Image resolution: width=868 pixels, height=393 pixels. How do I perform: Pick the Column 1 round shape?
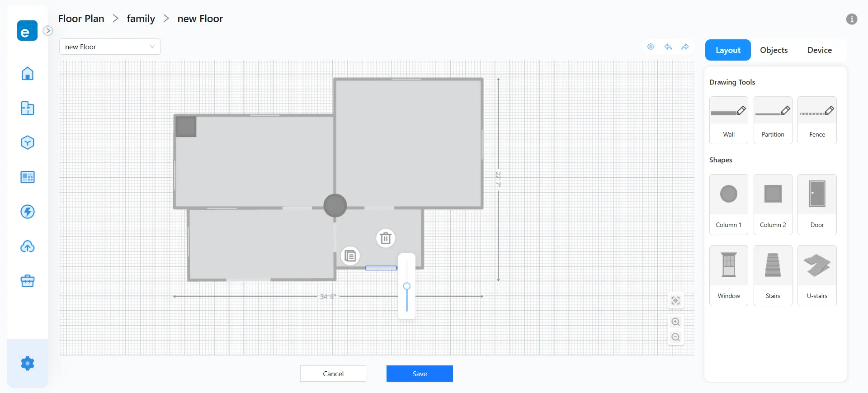[x=728, y=204]
